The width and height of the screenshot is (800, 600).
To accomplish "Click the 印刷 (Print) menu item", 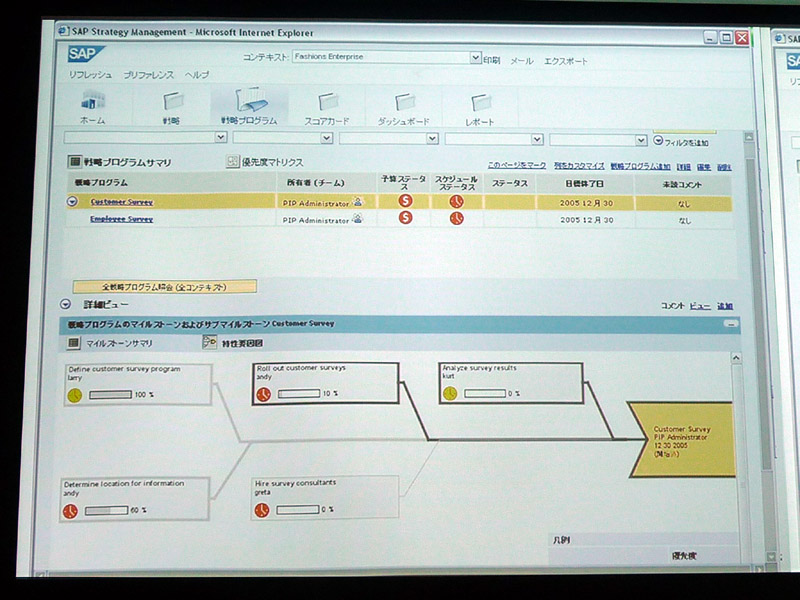I will point(492,60).
